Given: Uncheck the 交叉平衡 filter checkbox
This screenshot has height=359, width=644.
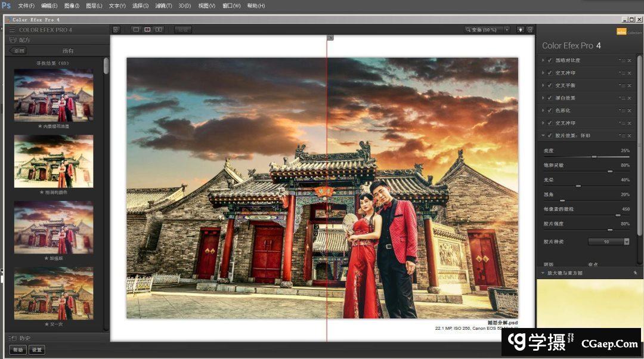Looking at the screenshot, I should pos(549,85).
